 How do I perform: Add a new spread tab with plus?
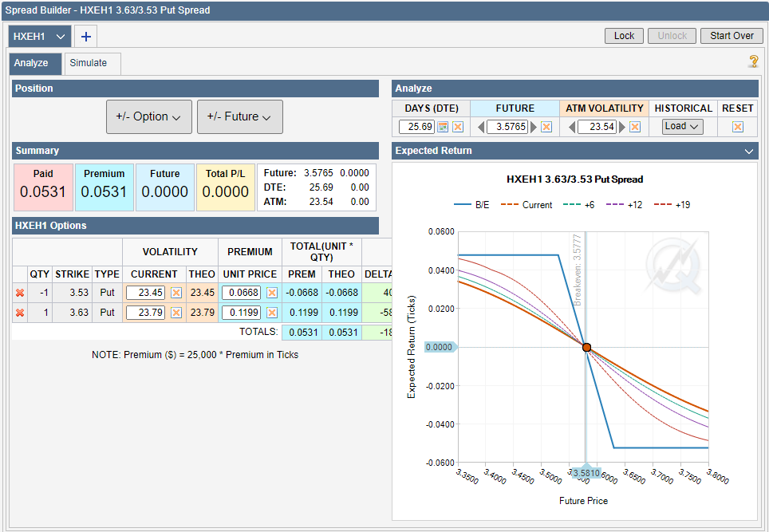pos(85,36)
